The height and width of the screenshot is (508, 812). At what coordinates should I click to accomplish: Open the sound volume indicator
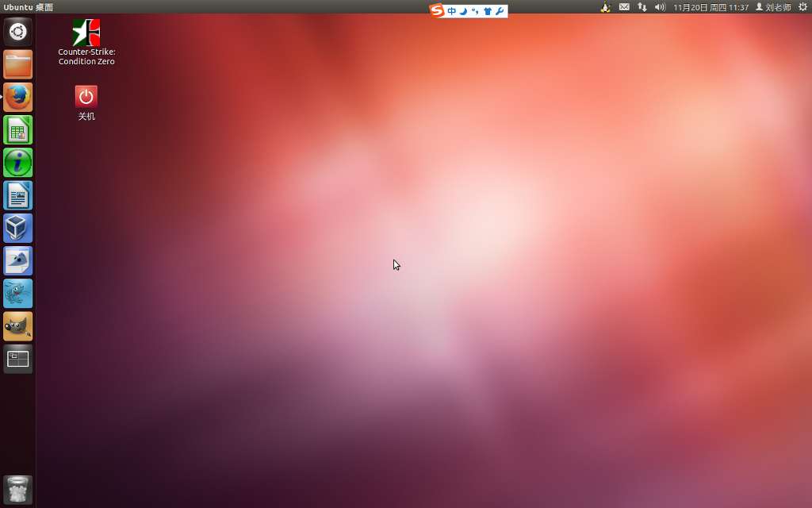(x=660, y=7)
